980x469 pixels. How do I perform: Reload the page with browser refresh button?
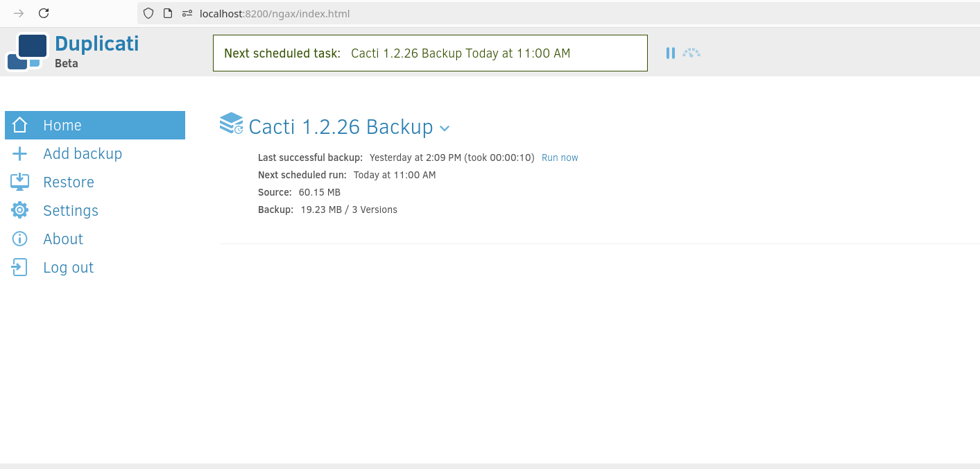(44, 13)
